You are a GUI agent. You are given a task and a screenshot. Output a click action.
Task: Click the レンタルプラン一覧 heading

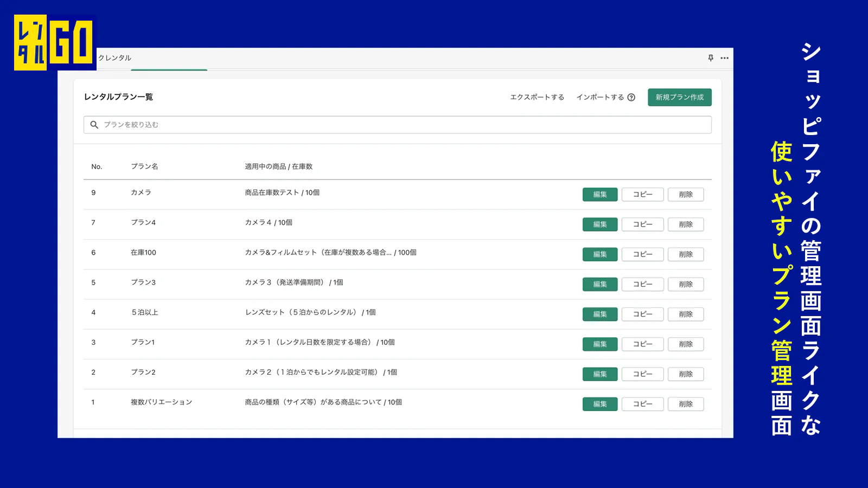pyautogui.click(x=118, y=97)
